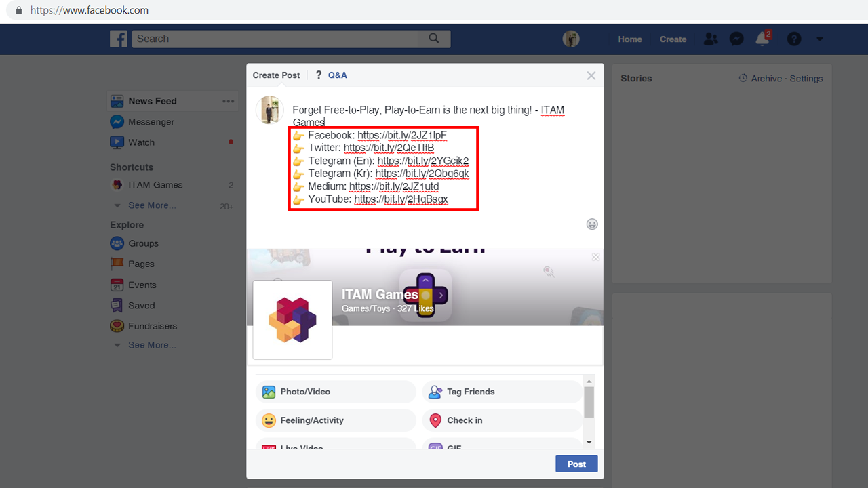Click the post author avatar in dialog
Screen dimensions: 868x488
tap(269, 110)
